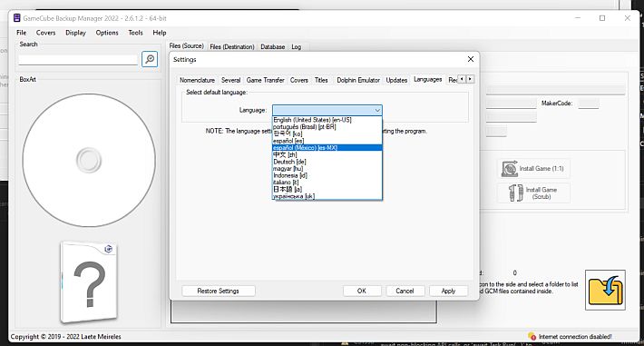Click the Install Game (1:1) button
Viewport: 644px width, 346px height.
tap(533, 168)
